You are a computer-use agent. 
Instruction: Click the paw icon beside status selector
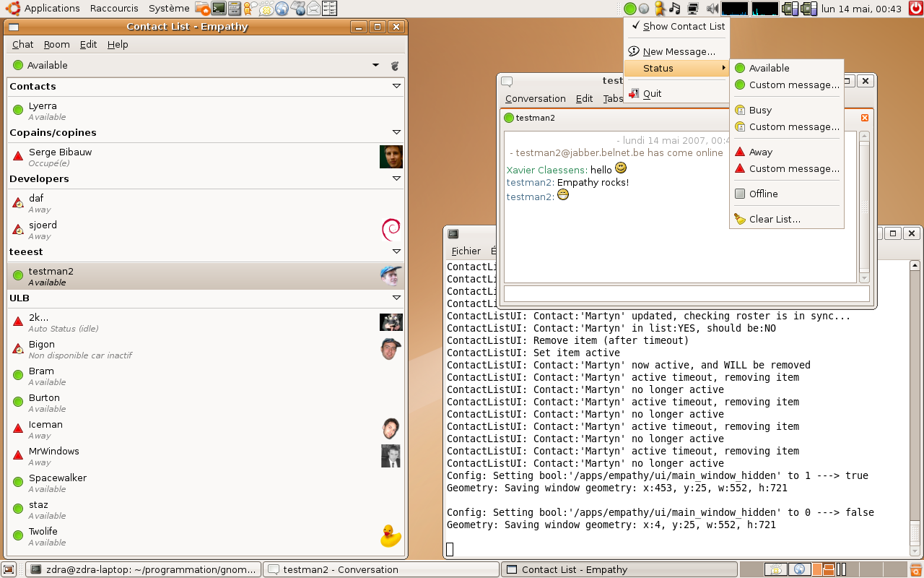(394, 66)
